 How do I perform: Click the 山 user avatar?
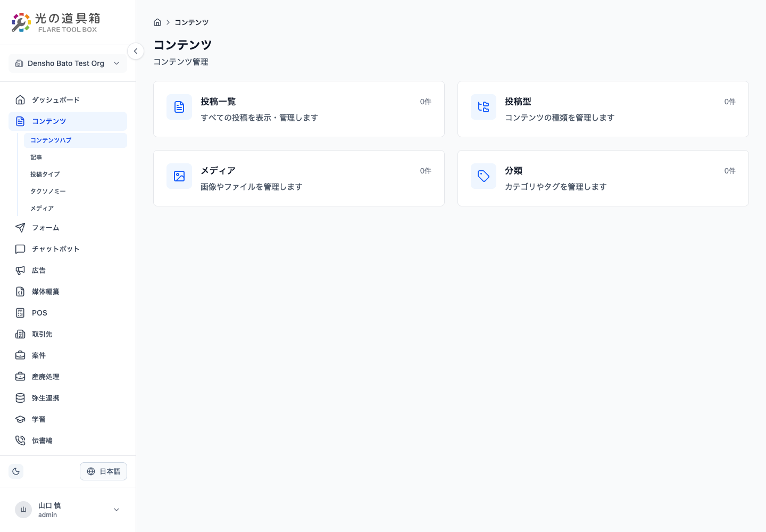point(23,510)
